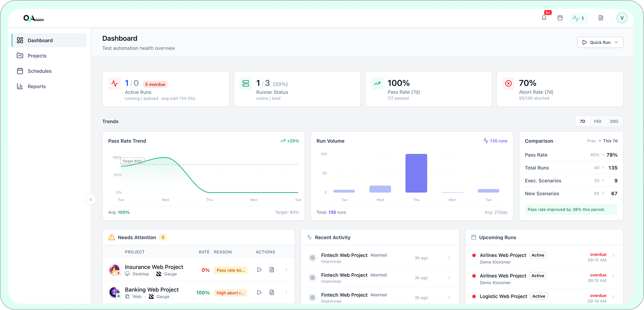644x310 pixels.
Task: Open Schedules in sidebar
Action: point(39,71)
